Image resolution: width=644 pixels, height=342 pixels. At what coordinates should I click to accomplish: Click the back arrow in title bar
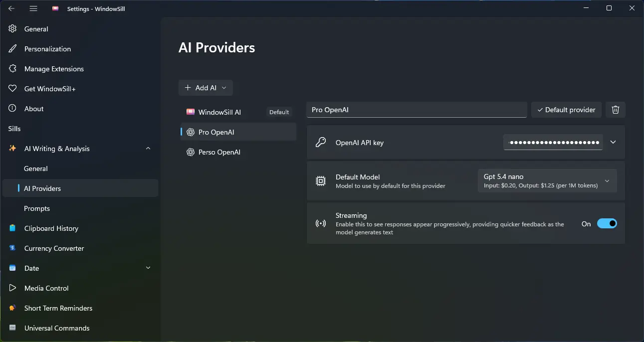pos(11,8)
